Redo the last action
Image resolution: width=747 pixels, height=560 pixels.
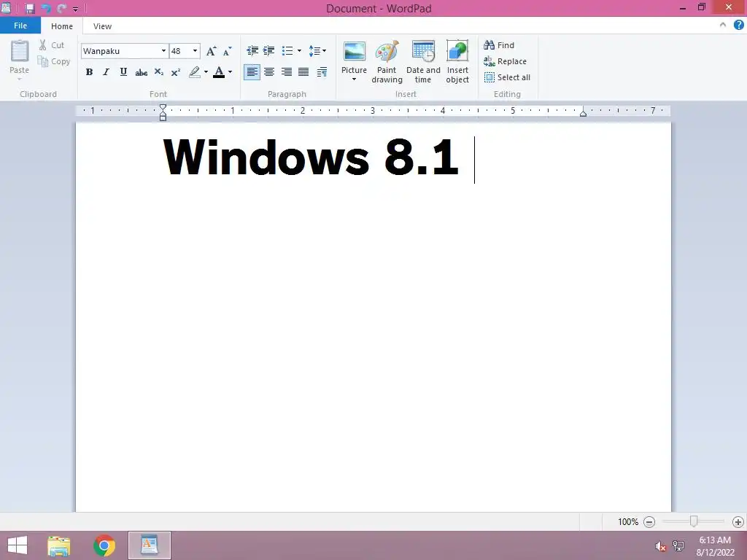click(x=61, y=8)
